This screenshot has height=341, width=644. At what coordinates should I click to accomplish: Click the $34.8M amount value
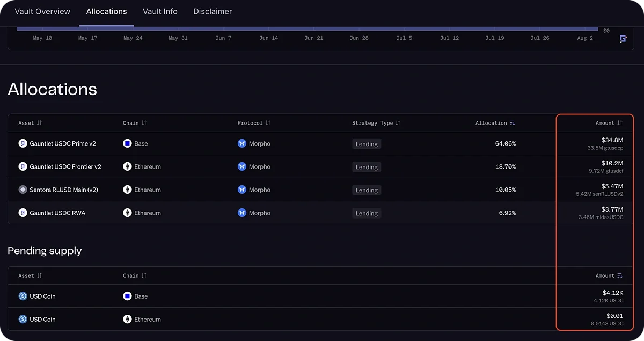(x=612, y=140)
